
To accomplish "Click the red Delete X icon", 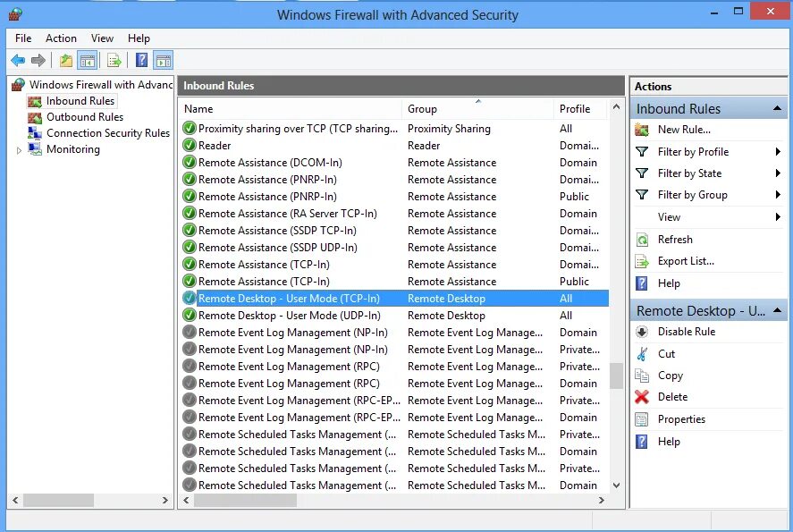I will [642, 397].
